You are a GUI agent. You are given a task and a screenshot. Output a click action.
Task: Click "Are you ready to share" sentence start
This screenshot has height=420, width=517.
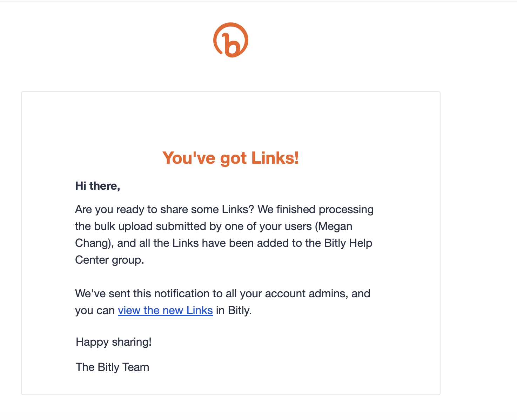point(129,210)
